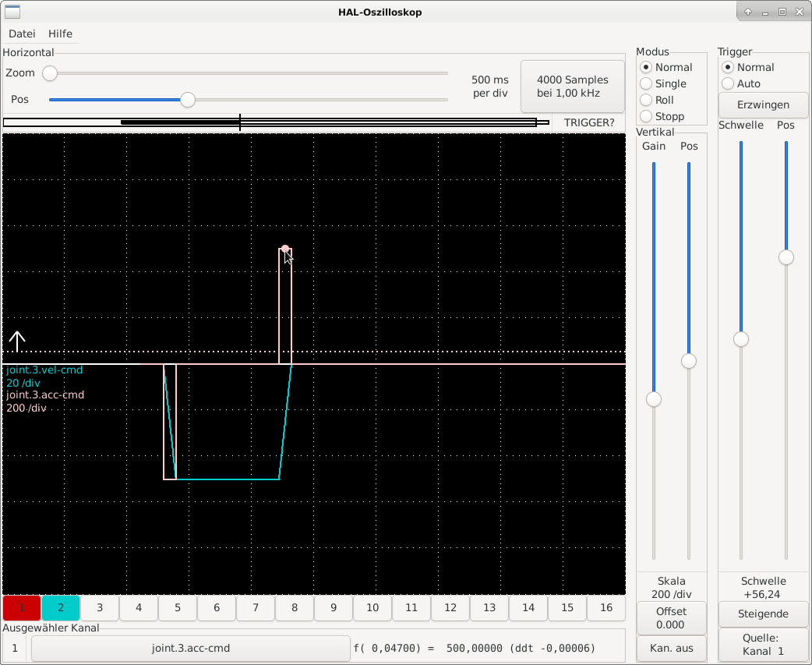Open the Datei menu
This screenshot has width=812, height=665.
pos(22,34)
